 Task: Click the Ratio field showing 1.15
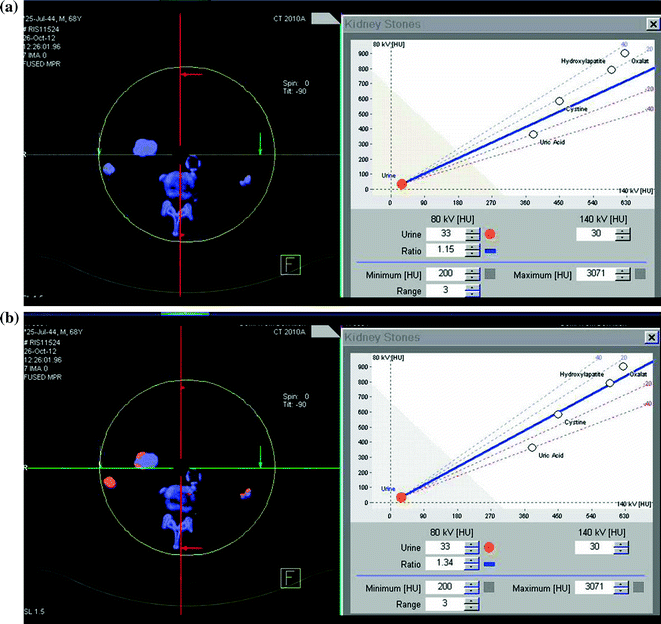pos(444,250)
